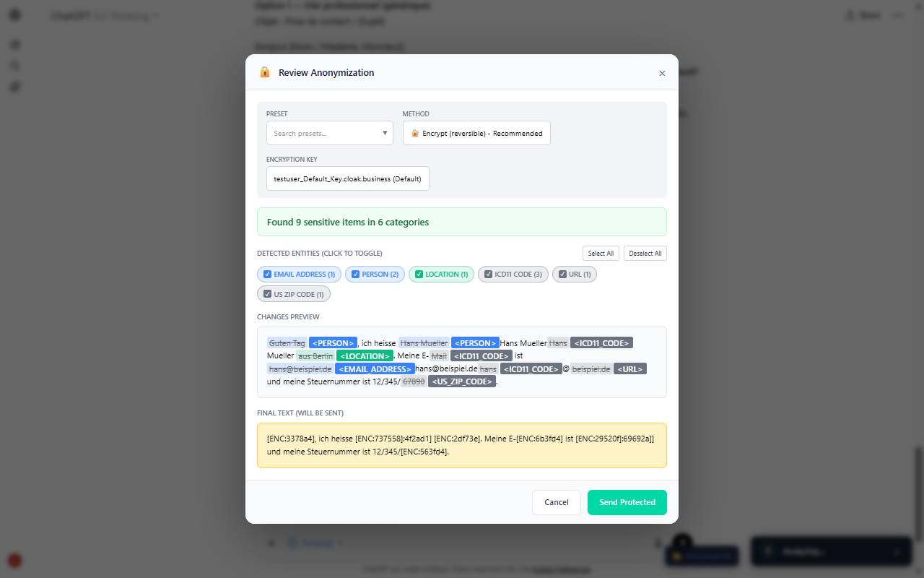Click the green LOCATION tag in preview
The height and width of the screenshot is (578, 924).
364,355
